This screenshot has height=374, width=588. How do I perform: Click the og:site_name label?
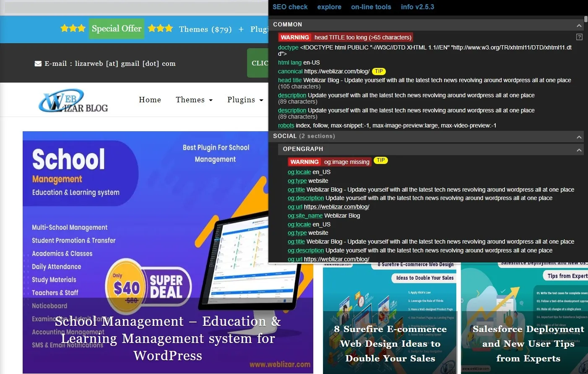point(305,216)
